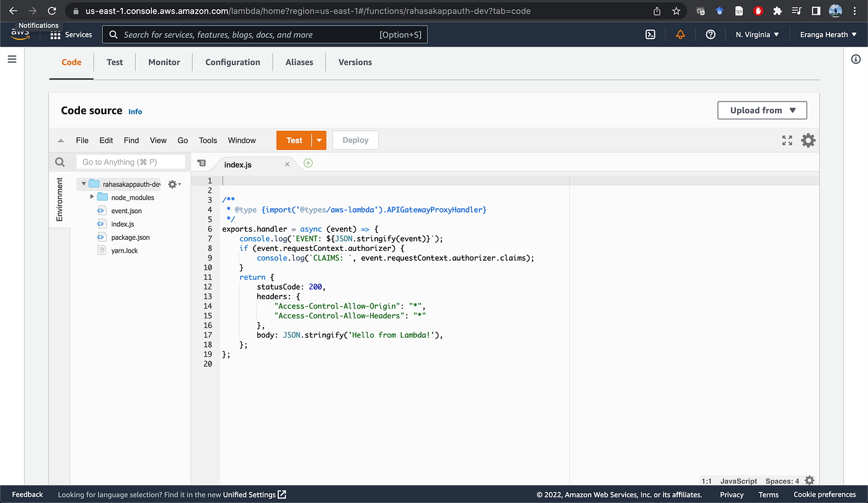
Task: Open the tab list icon beside index.js
Action: 201,163
